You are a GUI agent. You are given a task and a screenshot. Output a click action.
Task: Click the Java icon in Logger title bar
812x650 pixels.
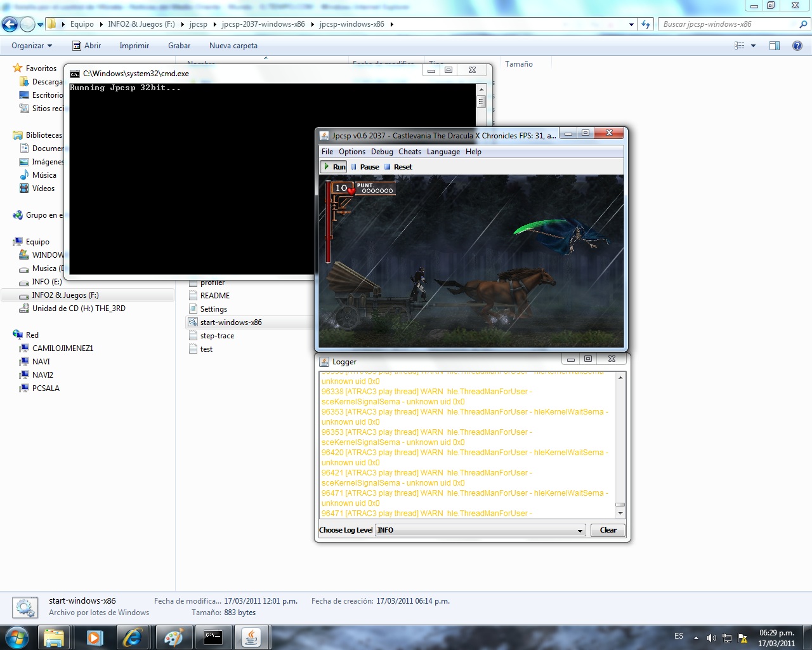[x=325, y=362]
